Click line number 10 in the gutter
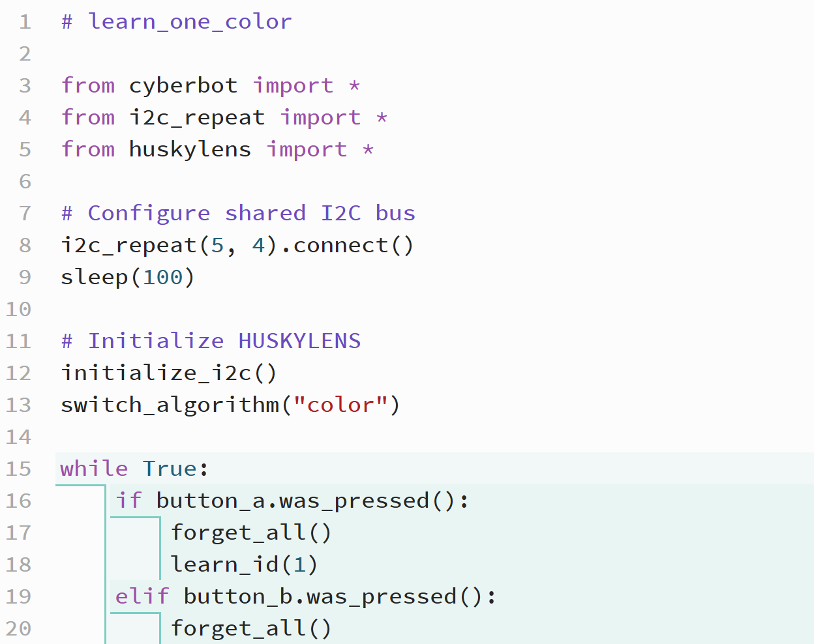Image resolution: width=814 pixels, height=644 pixels. pyautogui.click(x=18, y=309)
